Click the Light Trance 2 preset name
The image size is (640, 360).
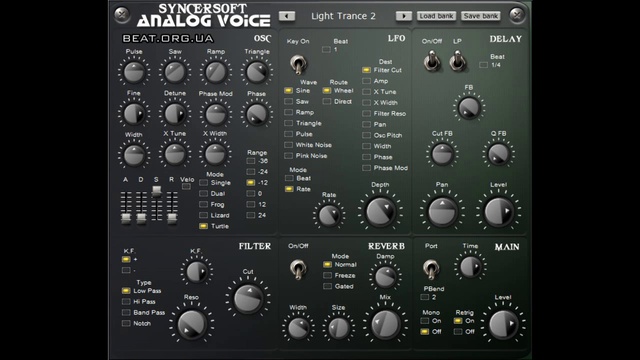[x=343, y=16]
